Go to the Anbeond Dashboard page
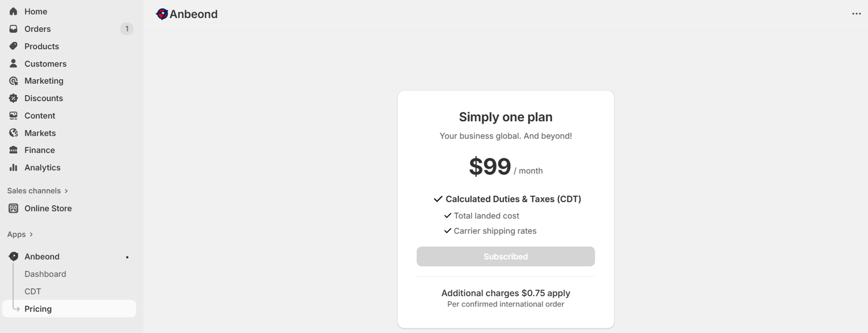 (x=45, y=274)
